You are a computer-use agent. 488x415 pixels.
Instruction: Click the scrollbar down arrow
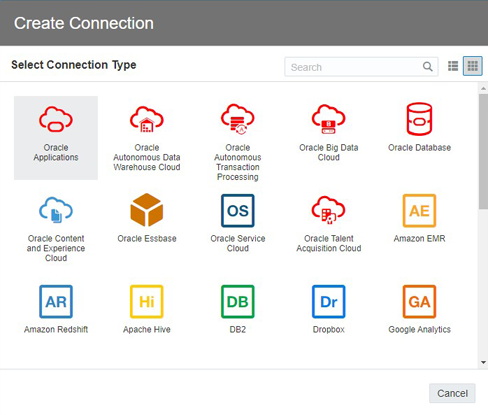click(483, 362)
